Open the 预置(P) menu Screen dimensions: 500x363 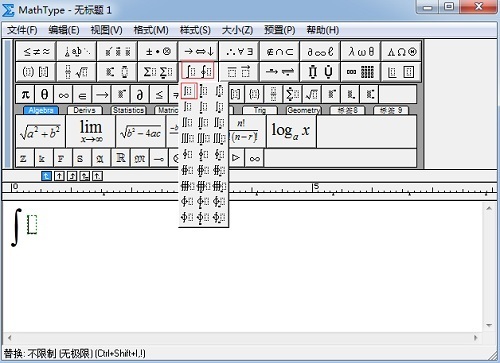tap(280, 30)
